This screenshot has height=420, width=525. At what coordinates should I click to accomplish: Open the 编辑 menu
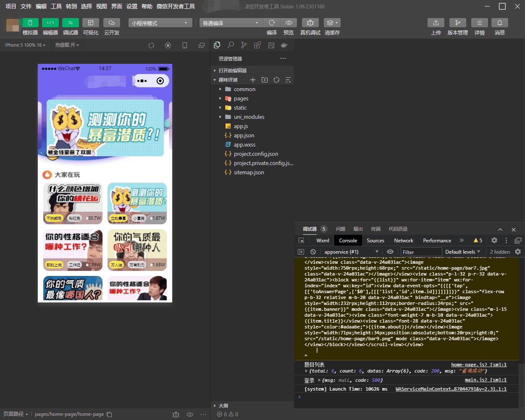click(41, 6)
